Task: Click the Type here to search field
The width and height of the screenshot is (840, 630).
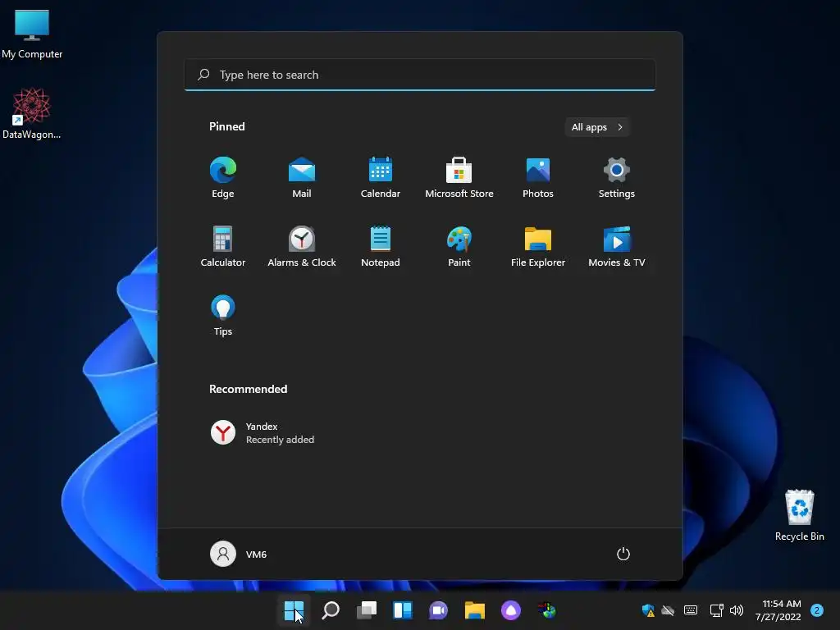Action: pyautogui.click(x=420, y=75)
